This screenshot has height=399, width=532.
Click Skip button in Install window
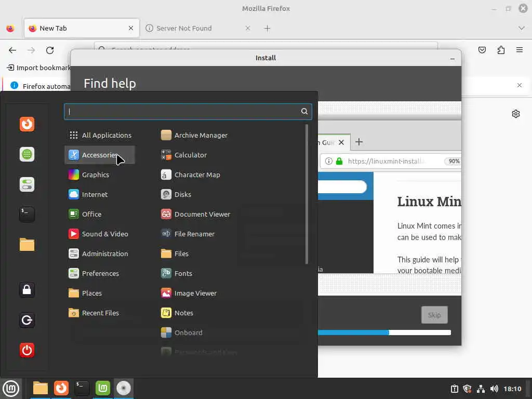(434, 315)
